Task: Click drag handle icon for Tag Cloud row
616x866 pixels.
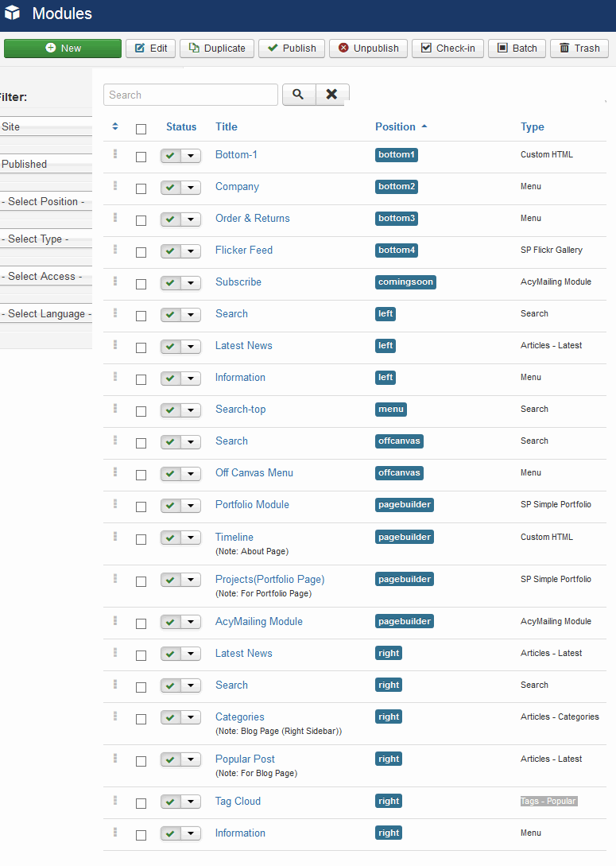Action: pyautogui.click(x=115, y=801)
